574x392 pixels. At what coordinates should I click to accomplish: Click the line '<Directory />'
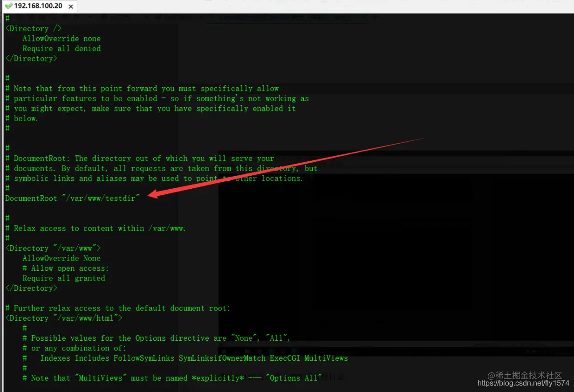pyautogui.click(x=33, y=28)
